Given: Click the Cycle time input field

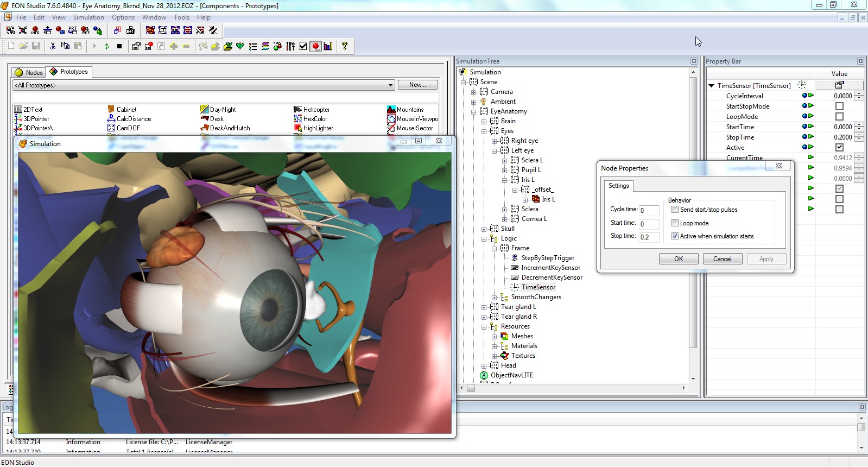Looking at the screenshot, I should click(649, 210).
